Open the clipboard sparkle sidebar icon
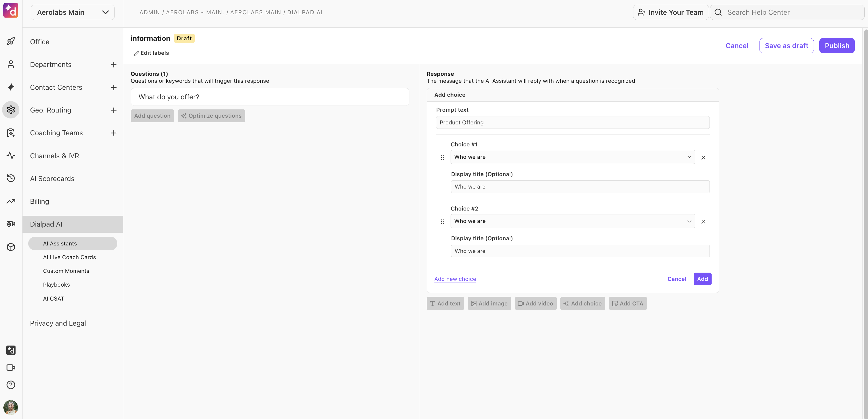 point(11,133)
